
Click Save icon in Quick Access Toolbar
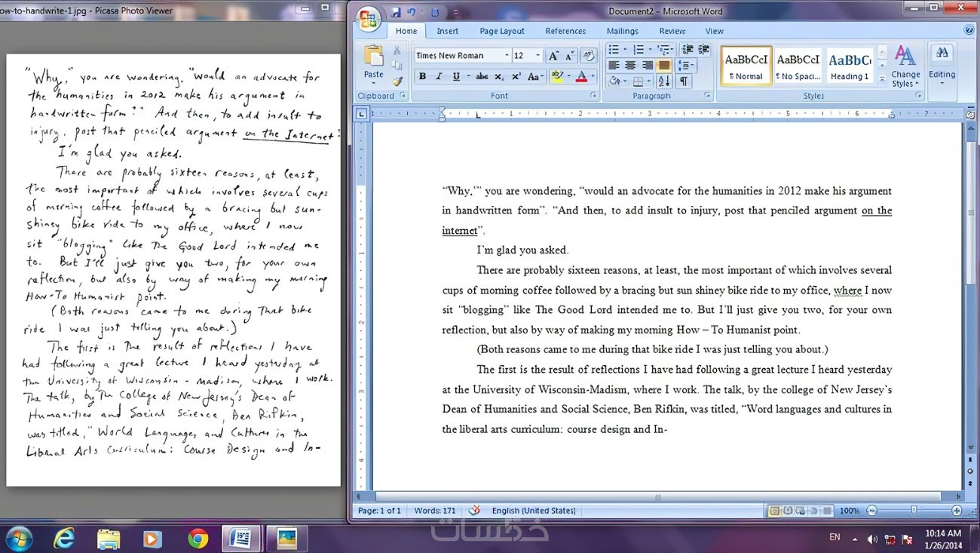(x=396, y=12)
